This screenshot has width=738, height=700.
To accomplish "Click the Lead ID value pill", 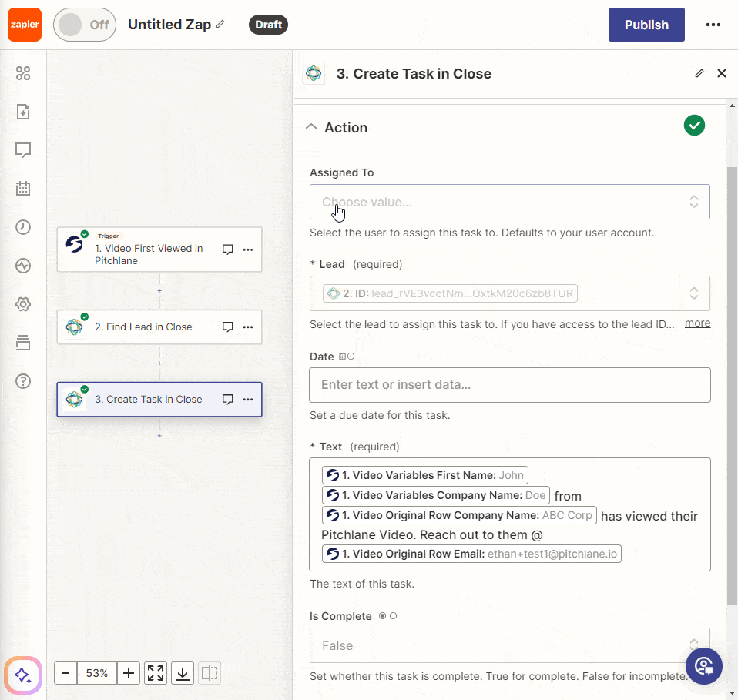I will pyautogui.click(x=450, y=293).
